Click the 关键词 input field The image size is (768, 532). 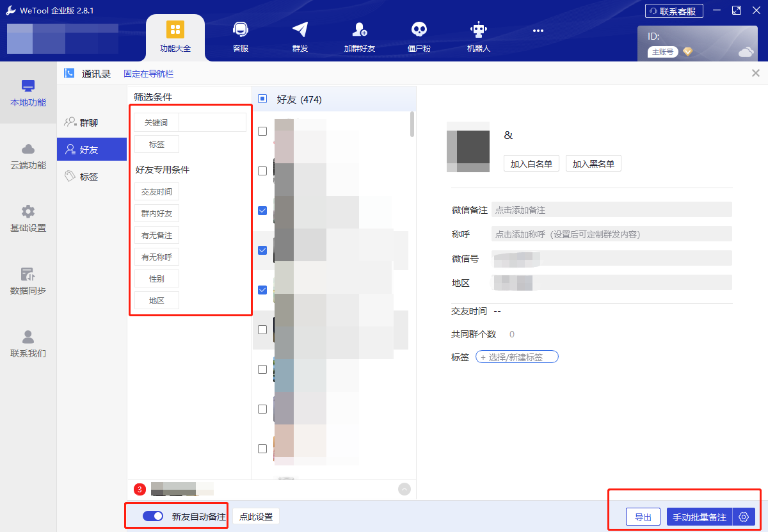click(x=212, y=122)
